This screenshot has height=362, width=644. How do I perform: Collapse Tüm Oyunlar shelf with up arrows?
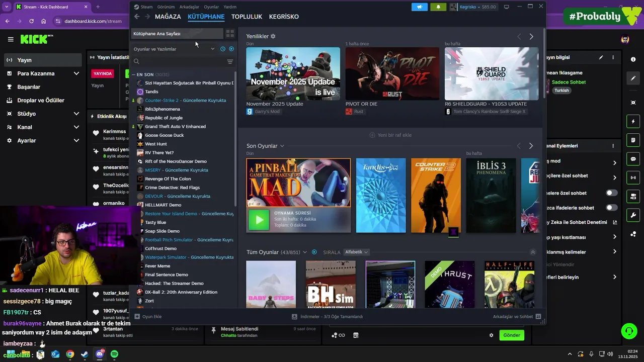coord(533,252)
